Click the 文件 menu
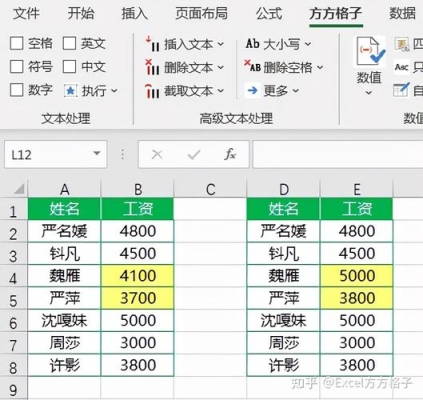The image size is (423, 400). point(26,14)
